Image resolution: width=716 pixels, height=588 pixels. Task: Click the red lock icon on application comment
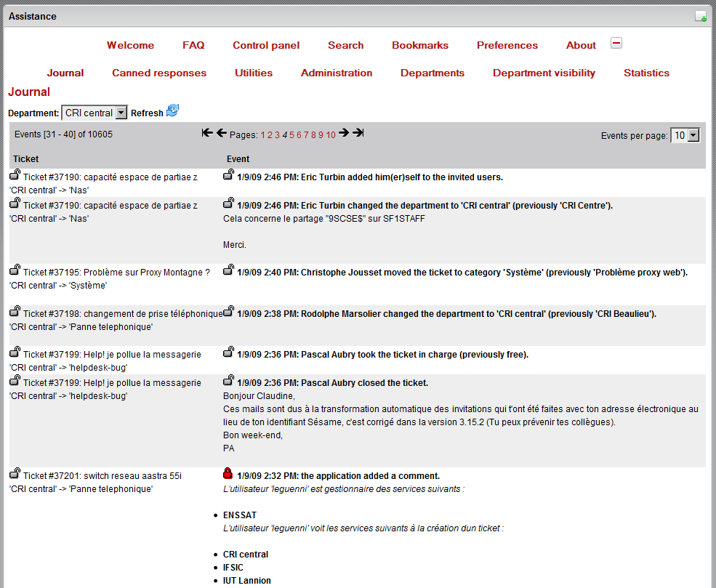pos(228,474)
